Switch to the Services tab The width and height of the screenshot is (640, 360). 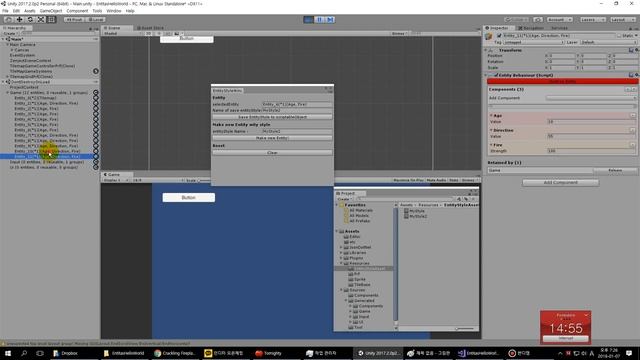click(x=559, y=28)
